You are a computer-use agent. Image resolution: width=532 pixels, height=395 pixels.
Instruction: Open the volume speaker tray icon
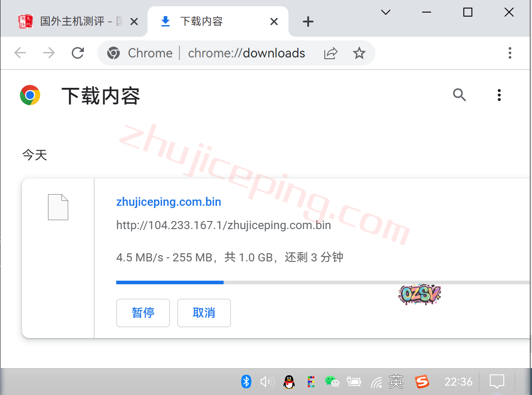pyautogui.click(x=267, y=382)
